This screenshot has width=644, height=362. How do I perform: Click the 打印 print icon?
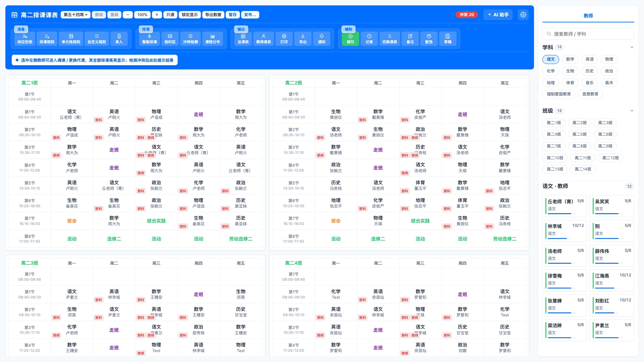[284, 39]
